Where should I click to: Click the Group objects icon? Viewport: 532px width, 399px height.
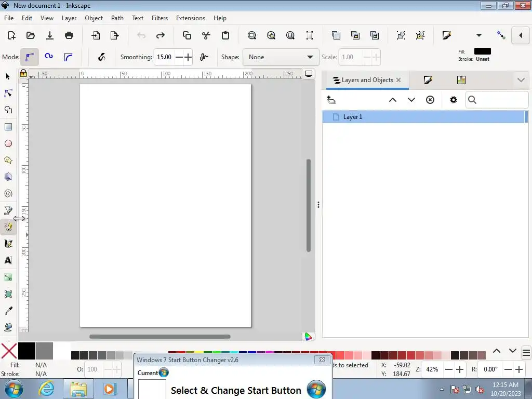pos(401,35)
